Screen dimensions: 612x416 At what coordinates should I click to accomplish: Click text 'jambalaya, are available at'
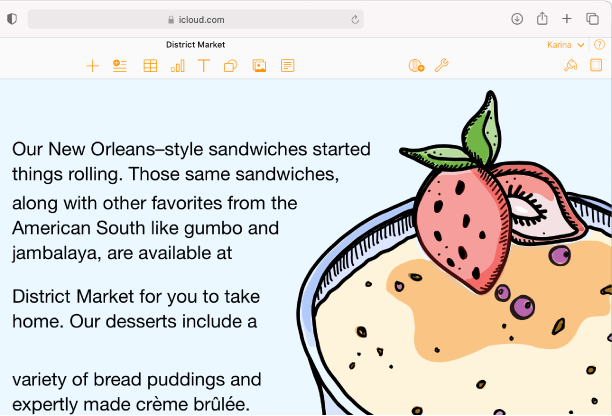[x=122, y=253]
